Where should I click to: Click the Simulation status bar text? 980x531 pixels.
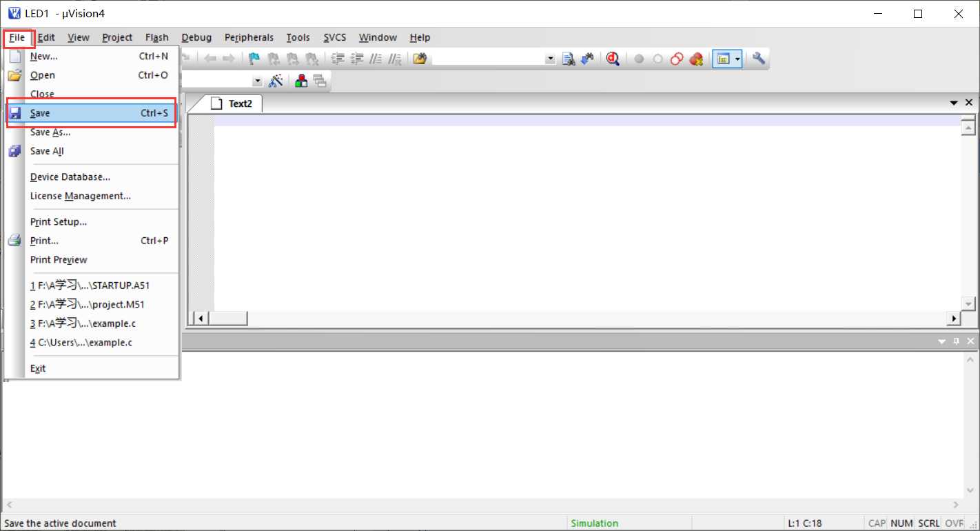click(594, 523)
